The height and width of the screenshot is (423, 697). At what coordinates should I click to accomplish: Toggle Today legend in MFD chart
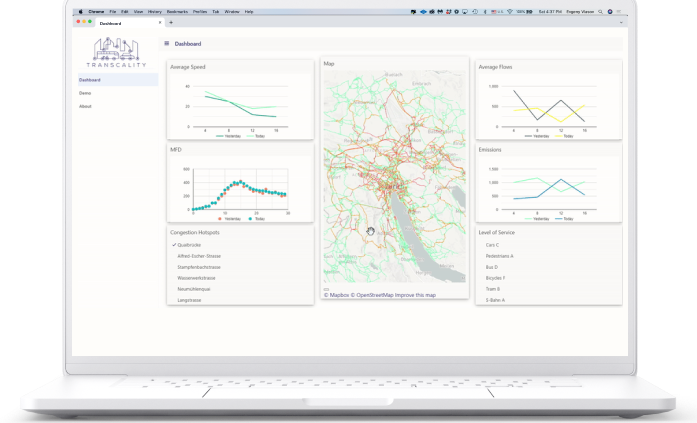(256, 219)
